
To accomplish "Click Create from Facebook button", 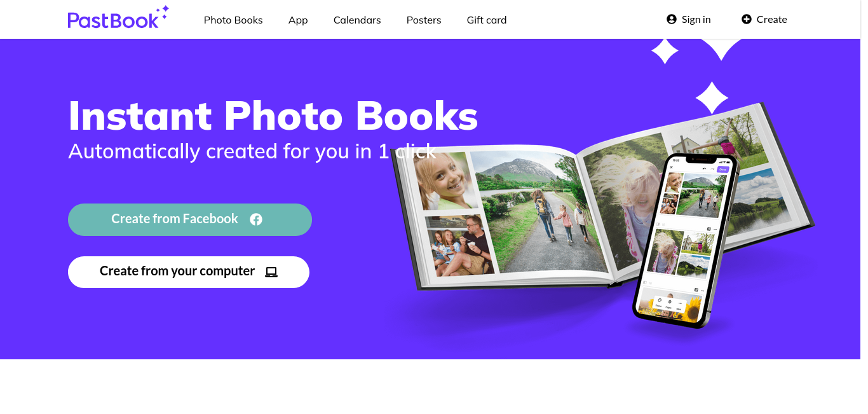I will tap(190, 219).
